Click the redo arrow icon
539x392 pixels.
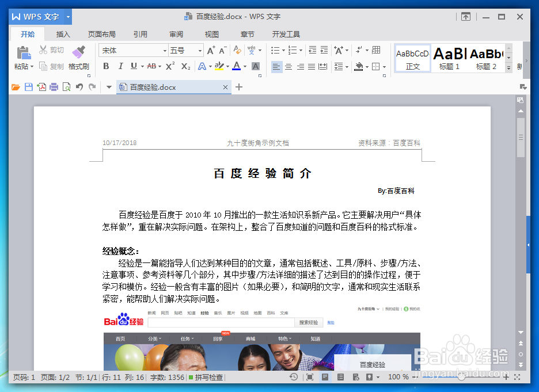point(92,87)
